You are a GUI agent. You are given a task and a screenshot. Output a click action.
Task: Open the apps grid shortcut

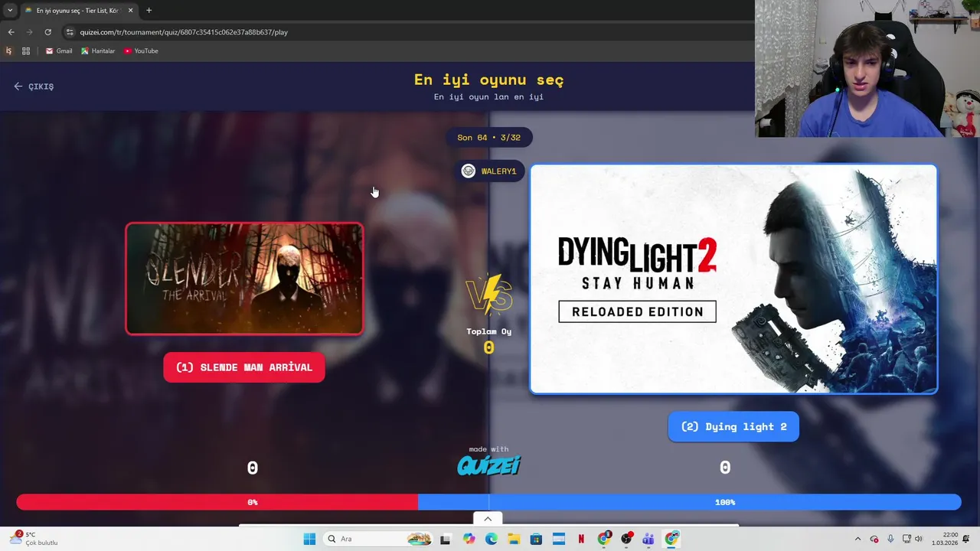point(26,51)
